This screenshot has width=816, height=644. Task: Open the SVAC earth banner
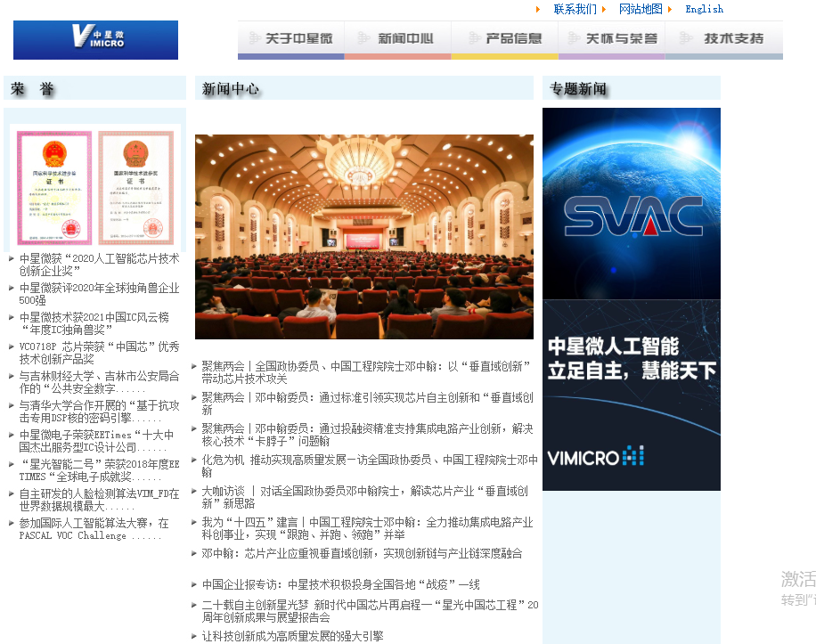[x=632, y=203]
